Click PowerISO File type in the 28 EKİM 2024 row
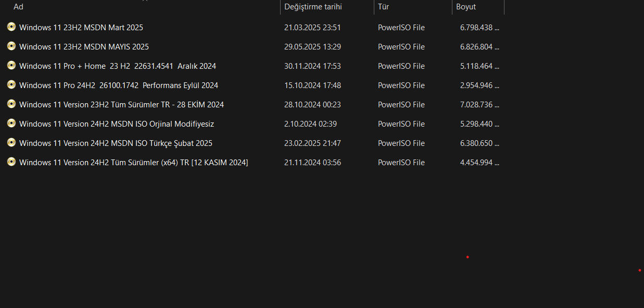644x308 pixels. pos(401,105)
